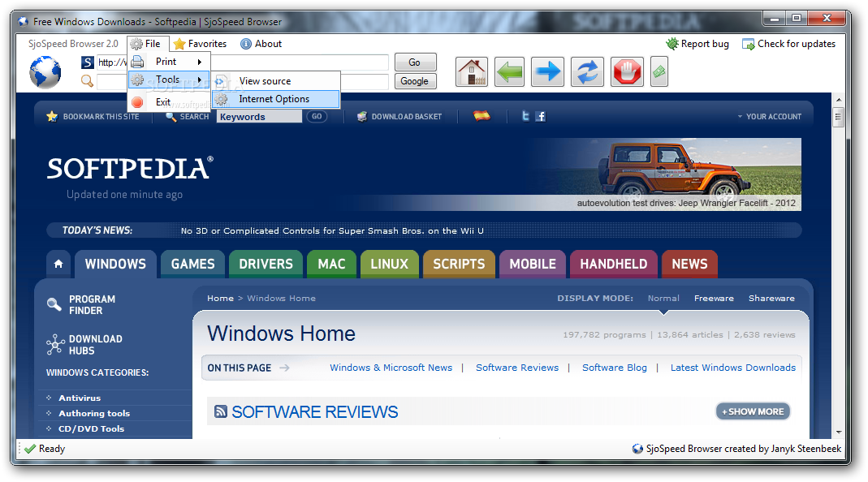868x482 pixels.
Task: Click Software Reviews link
Action: point(517,368)
